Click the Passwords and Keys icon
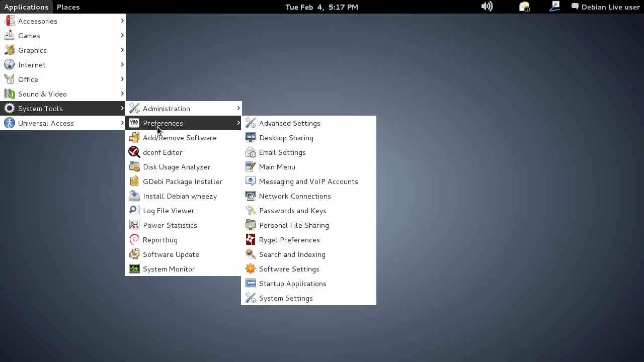The image size is (644, 362). point(251,211)
